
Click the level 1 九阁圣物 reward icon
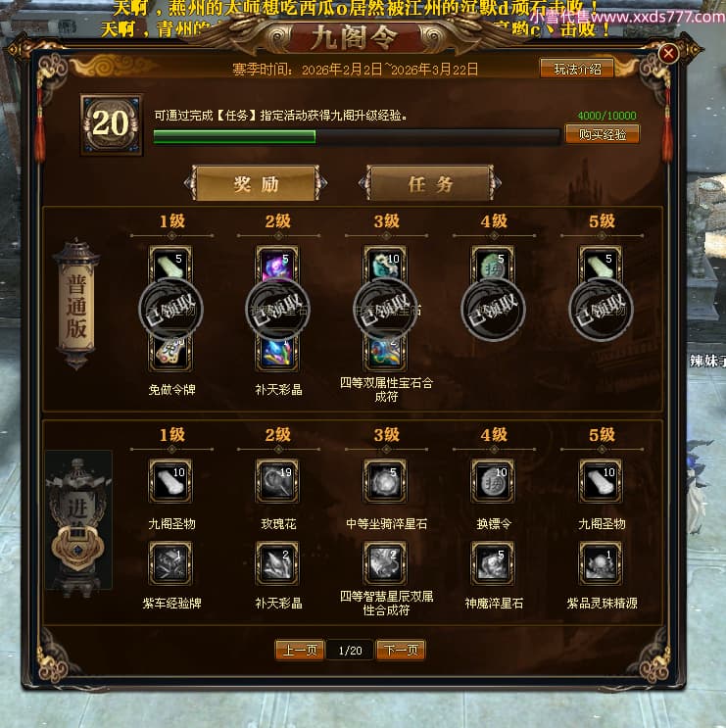(170, 481)
